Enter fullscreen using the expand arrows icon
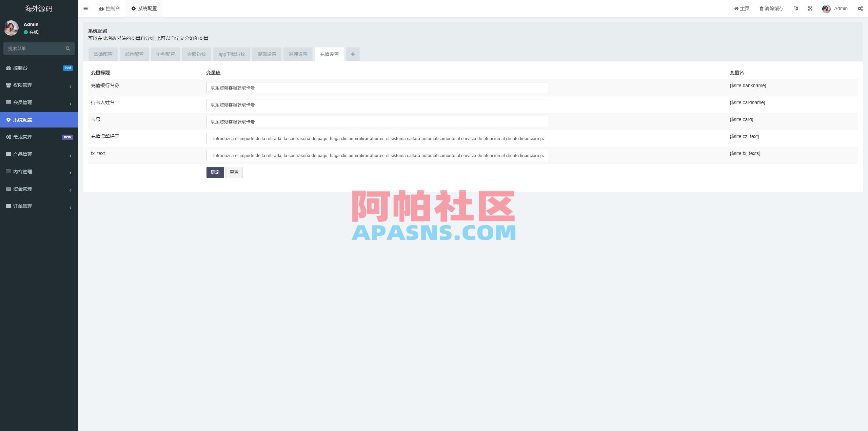The width and height of the screenshot is (868, 431). coord(810,8)
